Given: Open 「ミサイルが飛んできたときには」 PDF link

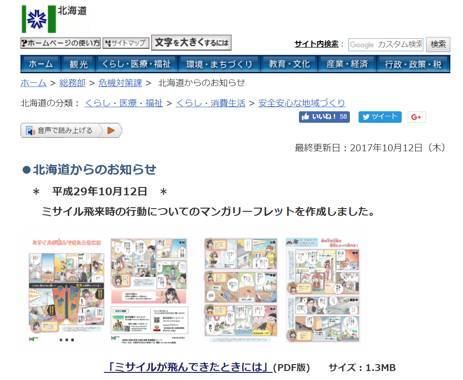Looking at the screenshot, I should pyautogui.click(x=188, y=367).
